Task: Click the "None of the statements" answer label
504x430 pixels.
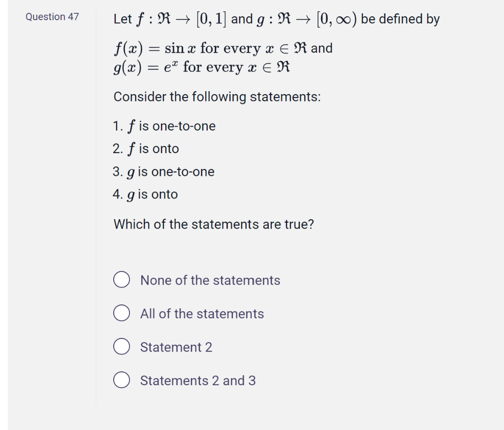Action: [210, 280]
